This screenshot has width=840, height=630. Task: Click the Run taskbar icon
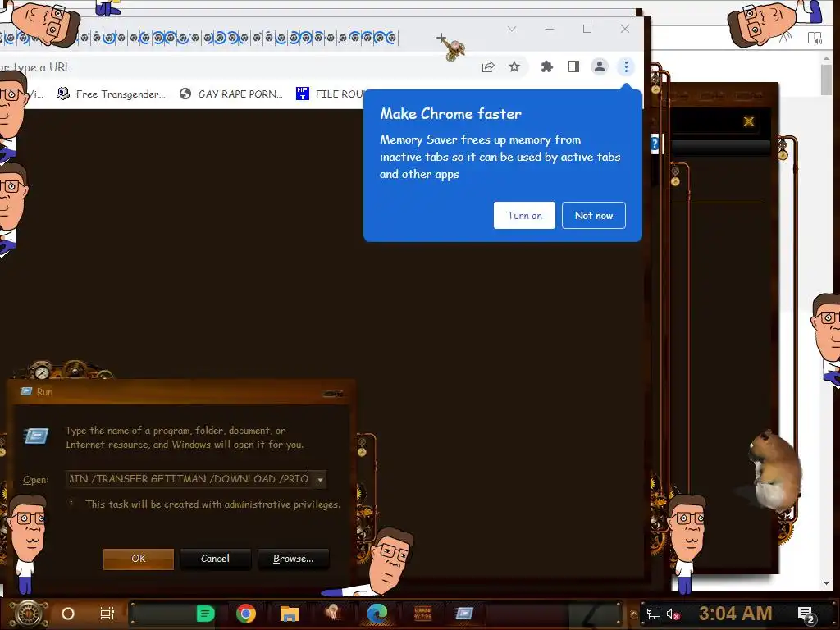coord(464,614)
